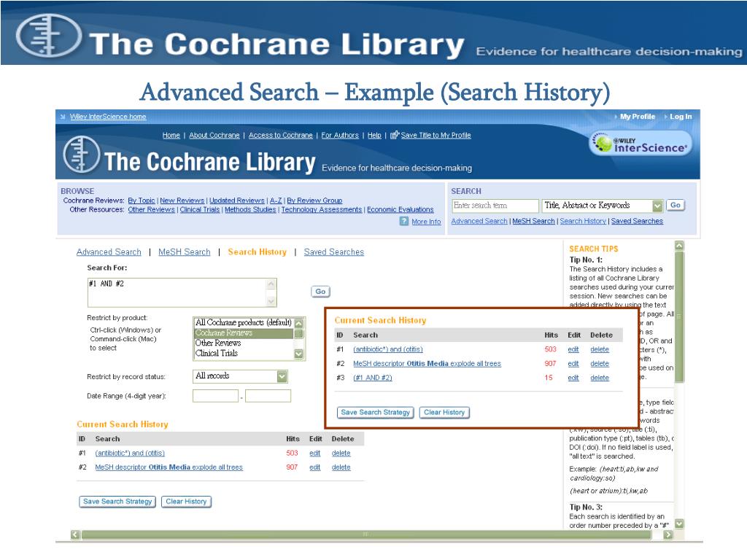The height and width of the screenshot is (560, 747).
Task: Click the scroll-down arrow in the Search For box
Action: [x=271, y=301]
